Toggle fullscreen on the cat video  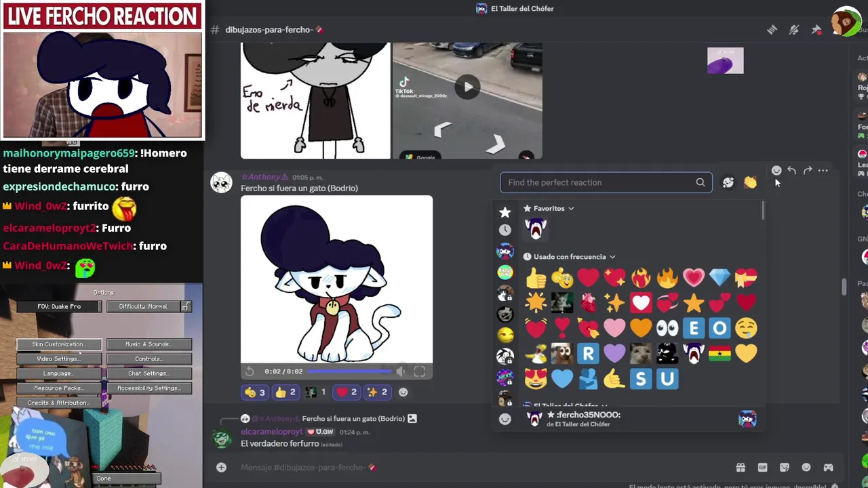click(420, 371)
